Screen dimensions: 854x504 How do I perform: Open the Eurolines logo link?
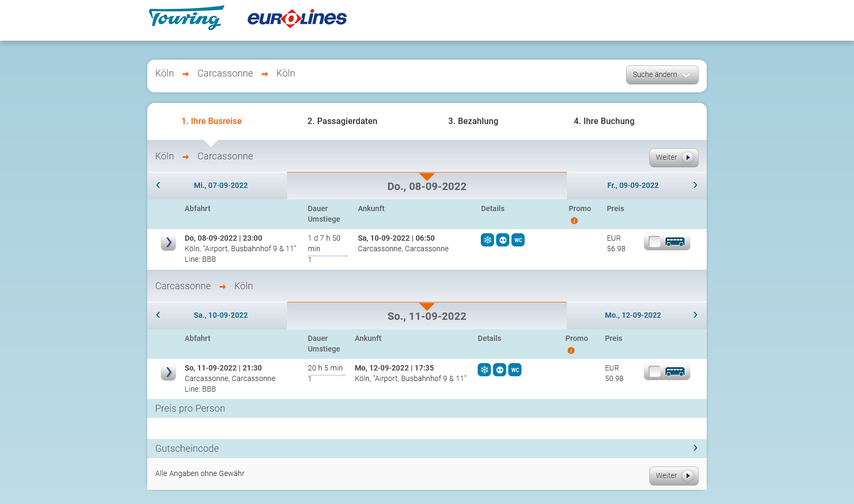297,18
